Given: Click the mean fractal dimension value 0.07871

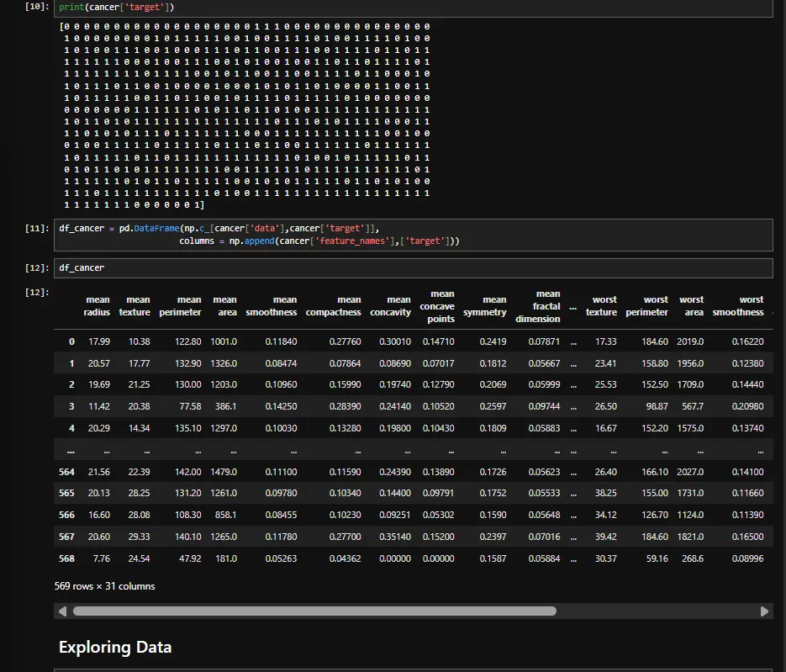Looking at the screenshot, I should click(x=544, y=341).
